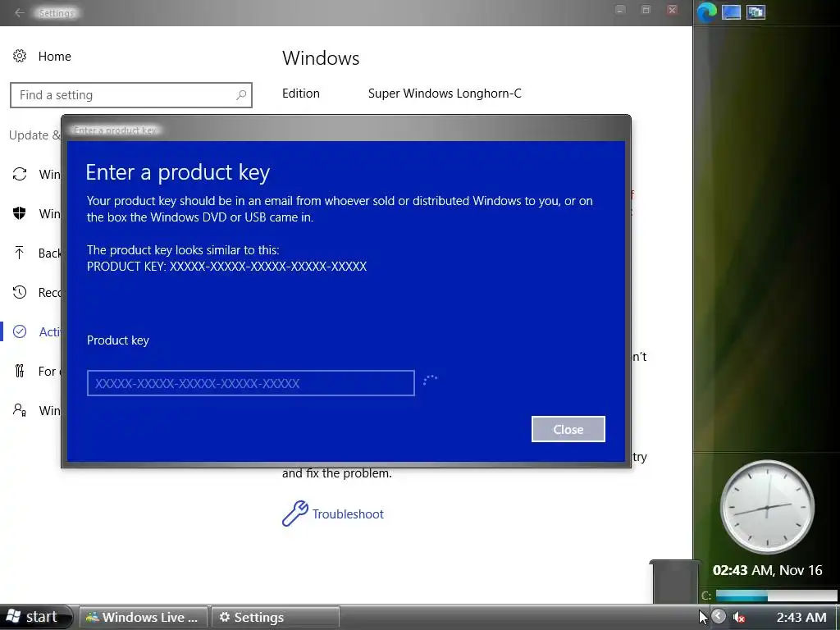
Task: Click Microsoft Edge icon in sidebar
Action: pos(706,11)
